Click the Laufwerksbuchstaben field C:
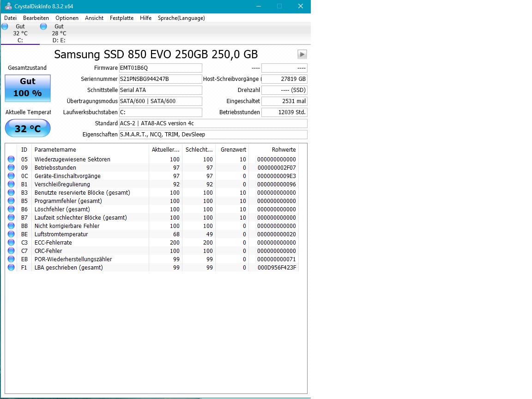The width and height of the screenshot is (532, 399). pos(161,112)
